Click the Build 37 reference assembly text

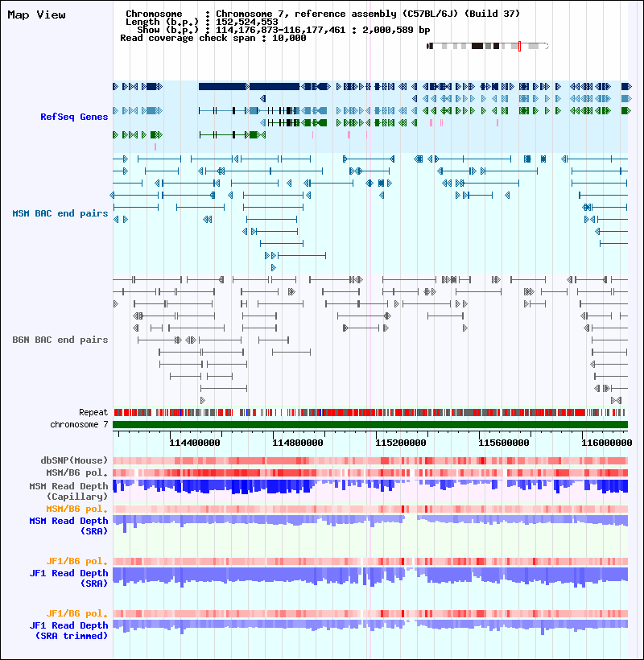(x=368, y=14)
